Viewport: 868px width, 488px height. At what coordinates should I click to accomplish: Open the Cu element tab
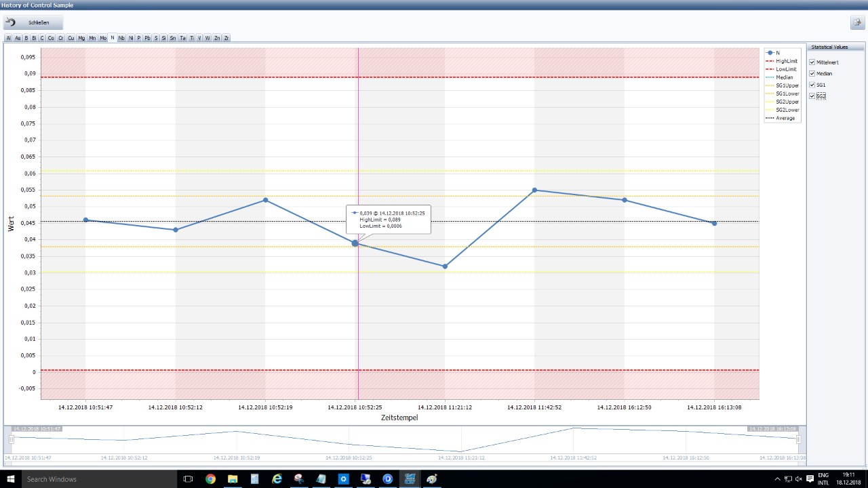click(71, 37)
